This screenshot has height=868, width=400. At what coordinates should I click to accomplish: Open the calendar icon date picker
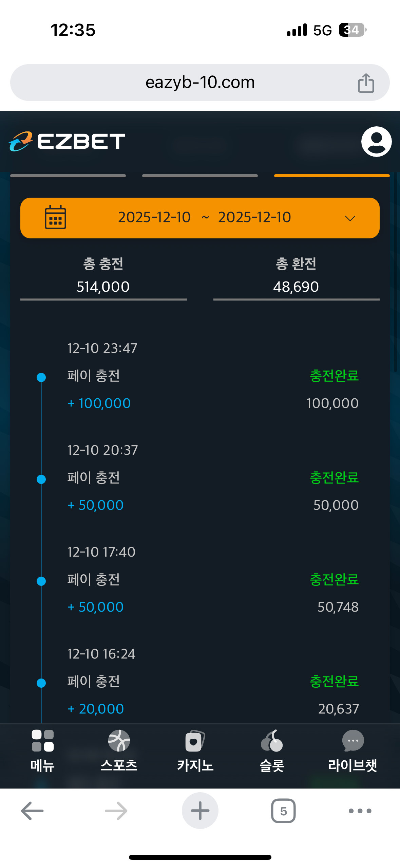pyautogui.click(x=55, y=217)
